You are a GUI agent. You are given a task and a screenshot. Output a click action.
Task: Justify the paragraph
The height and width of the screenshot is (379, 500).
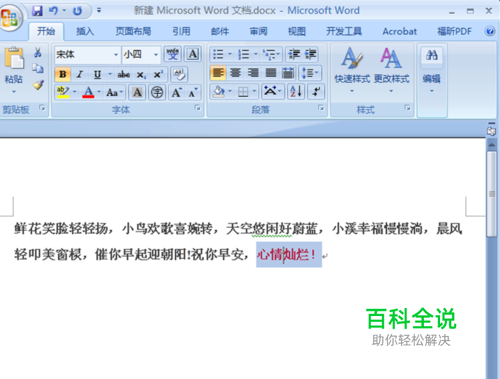270,73
